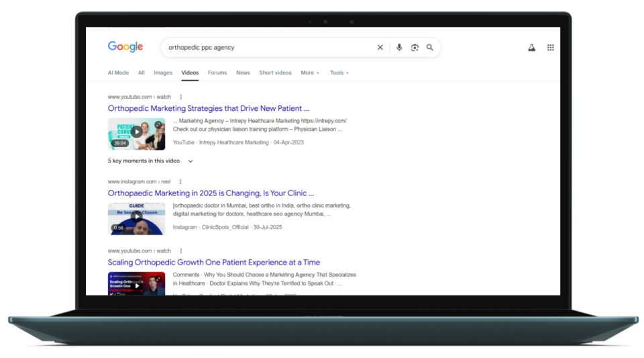Click the first www.youtube.com › watch URL
This screenshot has height=358, width=644.
(140, 97)
